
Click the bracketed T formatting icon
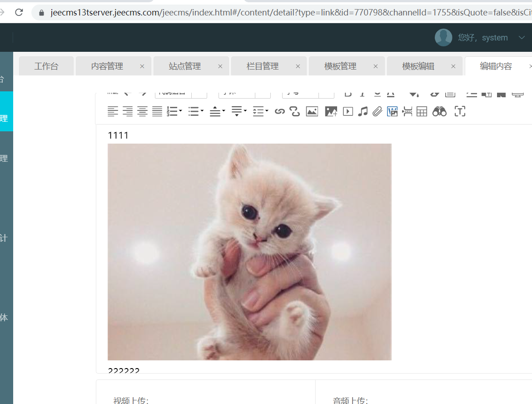460,111
